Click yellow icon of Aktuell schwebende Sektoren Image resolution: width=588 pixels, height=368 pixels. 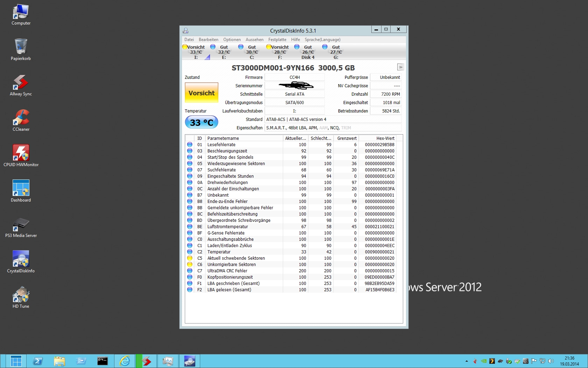click(x=190, y=258)
